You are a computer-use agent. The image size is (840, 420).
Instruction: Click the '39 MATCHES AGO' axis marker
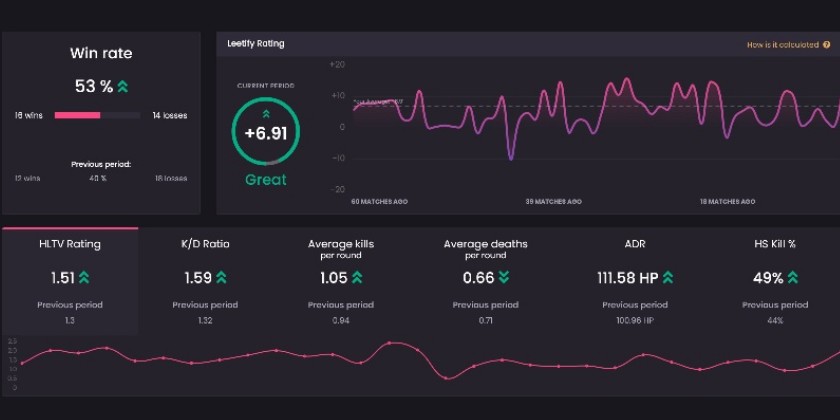(x=553, y=201)
